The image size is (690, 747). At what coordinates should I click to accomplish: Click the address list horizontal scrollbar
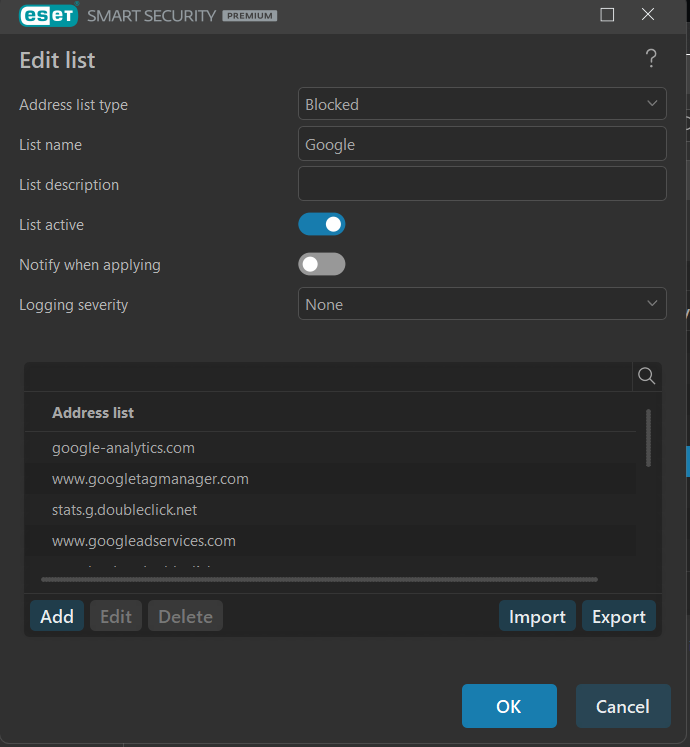click(319, 579)
